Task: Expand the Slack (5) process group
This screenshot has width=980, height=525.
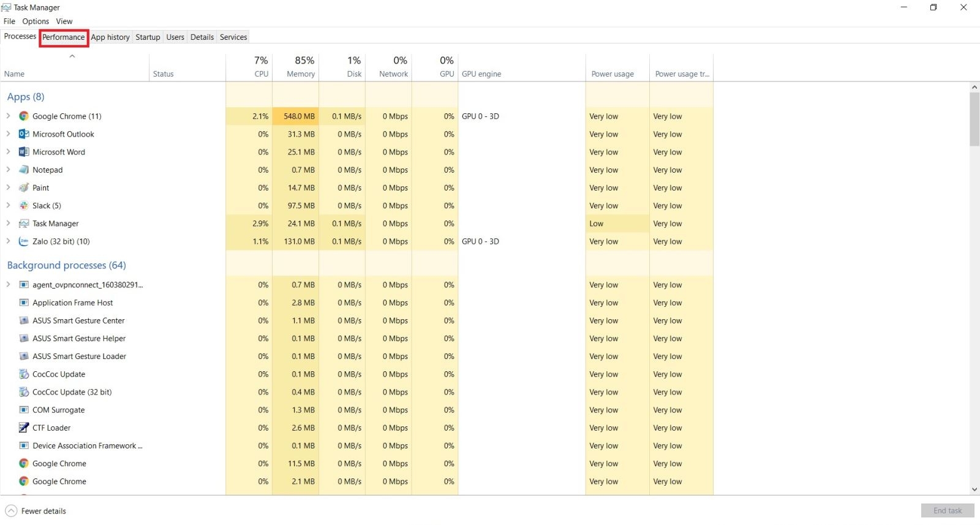Action: (x=8, y=205)
